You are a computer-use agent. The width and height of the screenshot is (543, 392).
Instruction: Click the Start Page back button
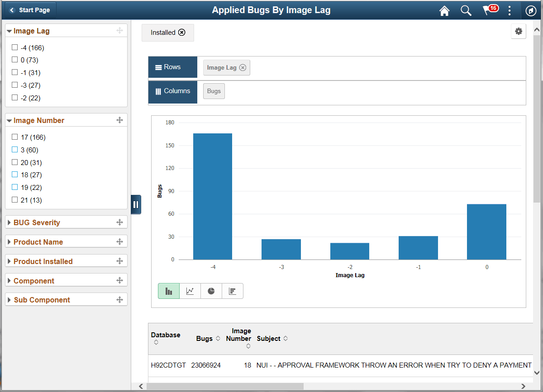click(30, 10)
